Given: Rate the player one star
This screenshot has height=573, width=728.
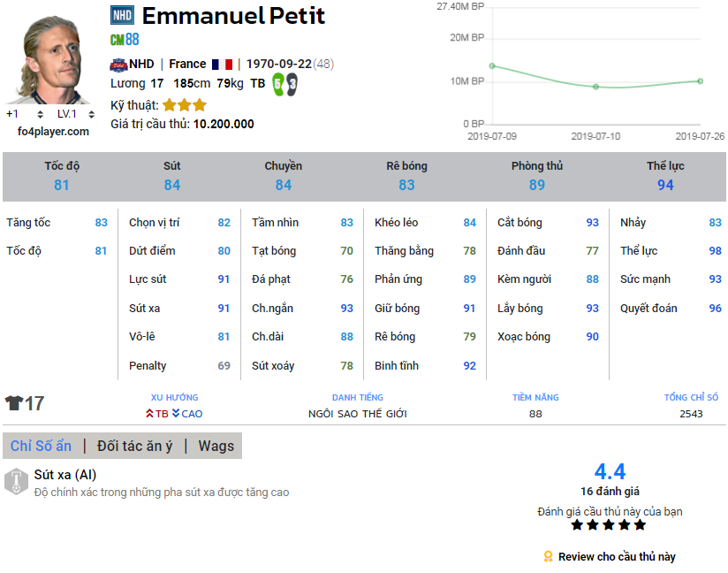Looking at the screenshot, I should (577, 525).
